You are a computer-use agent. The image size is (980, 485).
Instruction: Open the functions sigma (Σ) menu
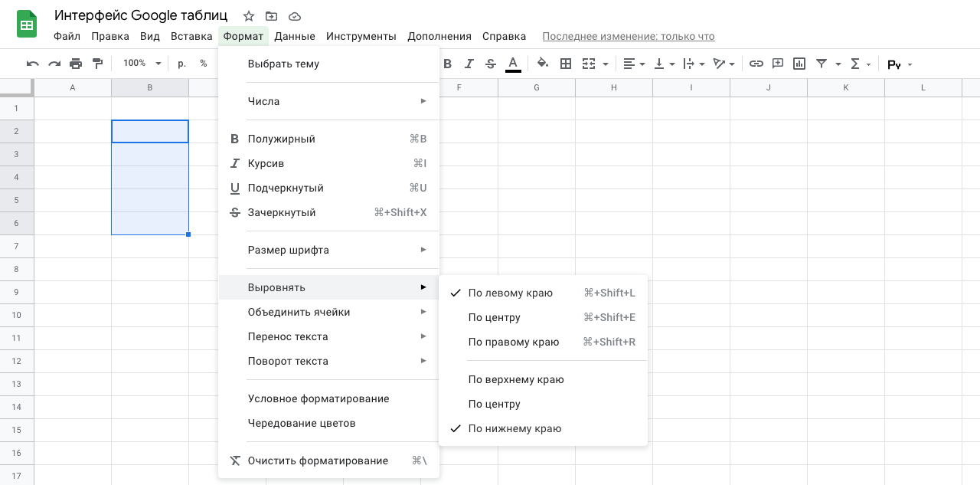click(x=861, y=64)
